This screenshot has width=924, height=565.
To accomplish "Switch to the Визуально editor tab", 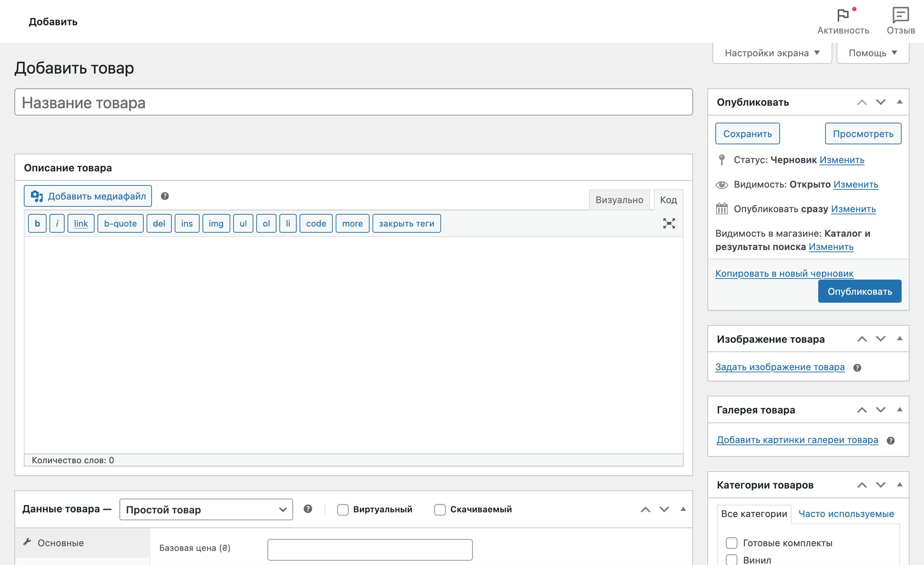I will 619,200.
